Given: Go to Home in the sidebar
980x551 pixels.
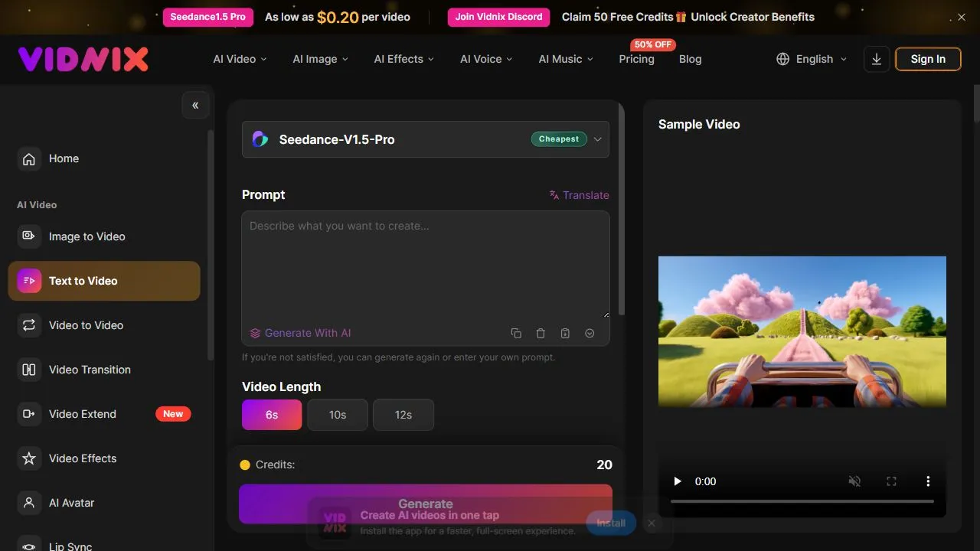Looking at the screenshot, I should [x=104, y=158].
